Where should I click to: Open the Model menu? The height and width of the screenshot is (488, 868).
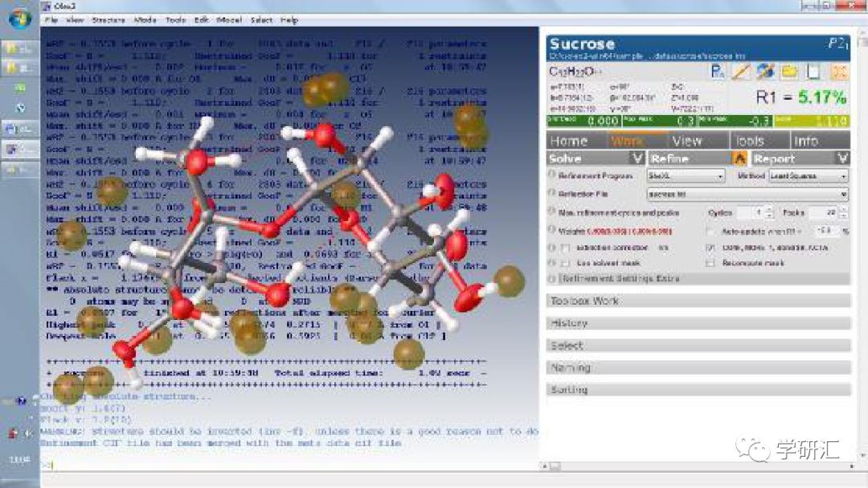(x=229, y=20)
